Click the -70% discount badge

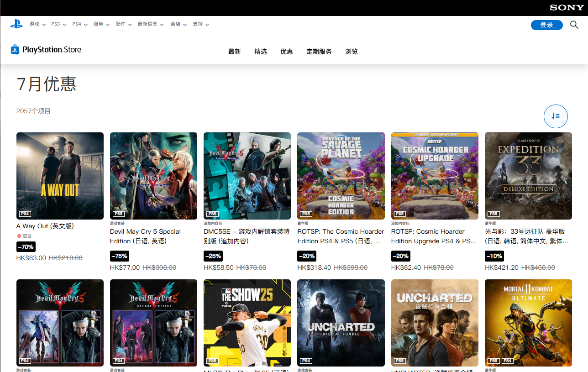26,246
